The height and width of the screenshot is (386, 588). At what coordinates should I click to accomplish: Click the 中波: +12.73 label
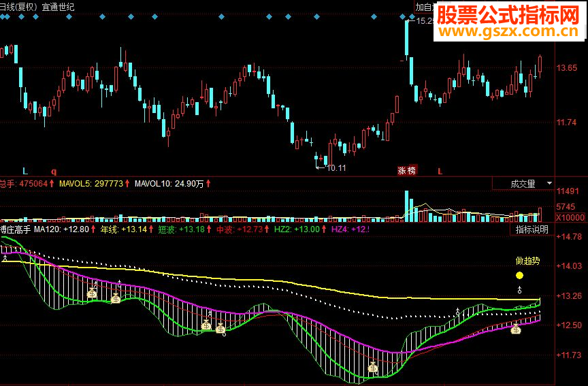tap(240, 229)
